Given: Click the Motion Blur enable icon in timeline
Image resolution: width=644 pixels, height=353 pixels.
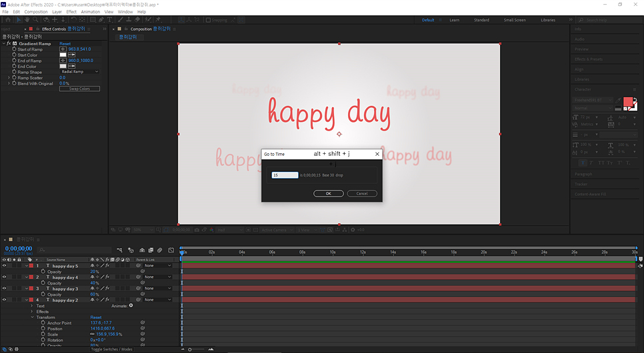Looking at the screenshot, I should (160, 250).
